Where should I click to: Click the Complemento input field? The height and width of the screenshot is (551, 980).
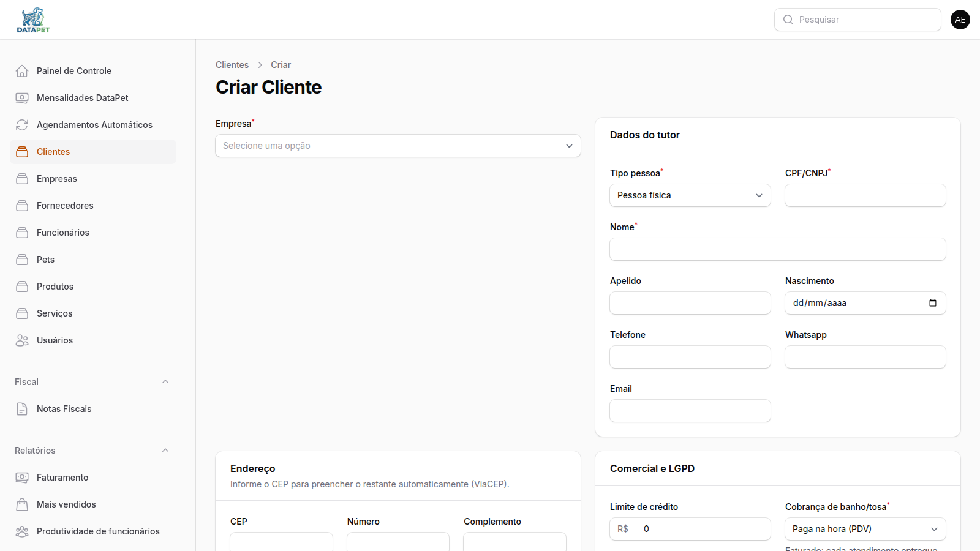(x=514, y=542)
